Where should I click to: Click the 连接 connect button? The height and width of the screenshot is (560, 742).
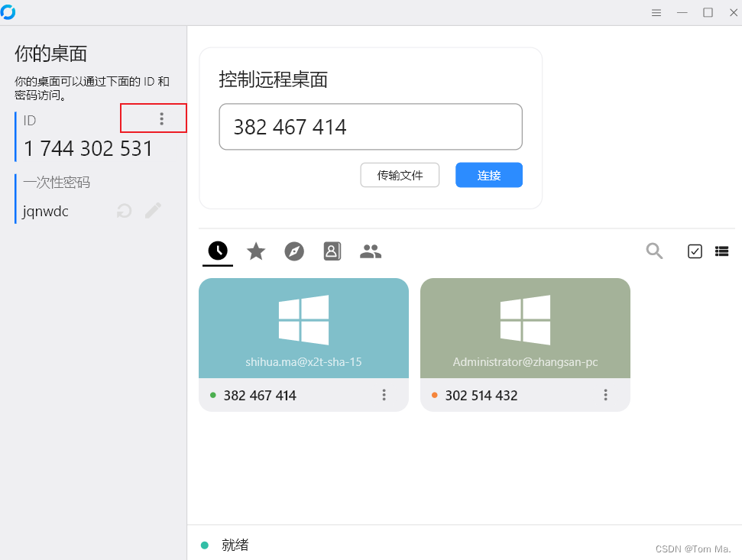click(x=488, y=175)
